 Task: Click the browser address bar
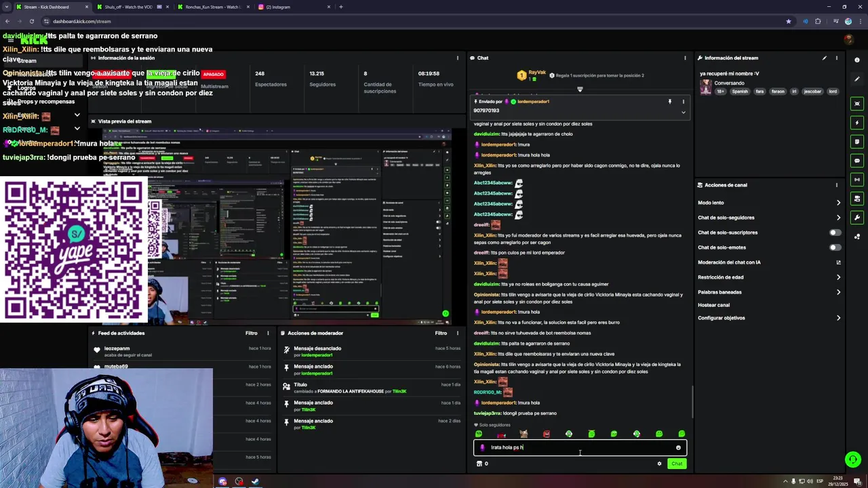click(x=407, y=21)
